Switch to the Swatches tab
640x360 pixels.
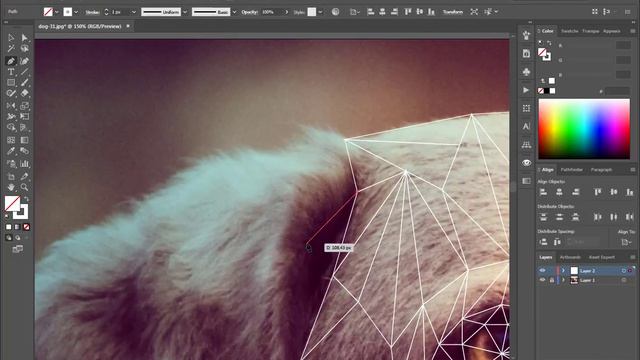point(569,31)
